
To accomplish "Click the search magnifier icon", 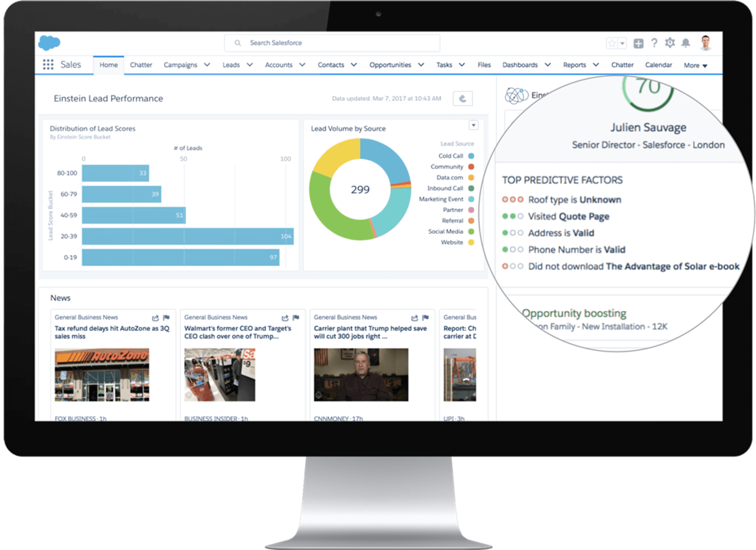I will pyautogui.click(x=237, y=43).
